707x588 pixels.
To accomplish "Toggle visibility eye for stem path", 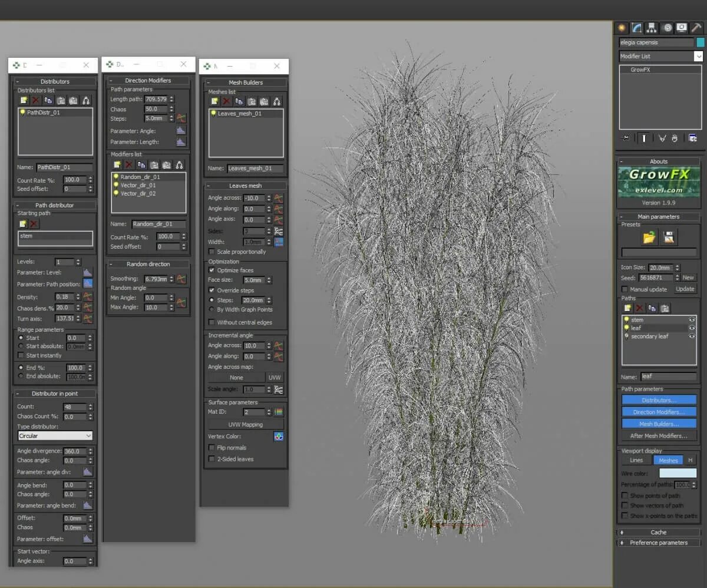I will pyautogui.click(x=692, y=320).
